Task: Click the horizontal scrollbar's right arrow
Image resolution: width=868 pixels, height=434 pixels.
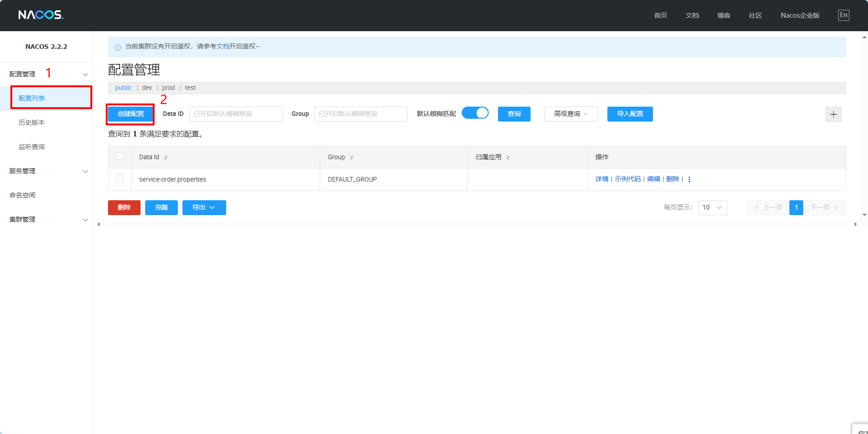Action: coord(855,224)
